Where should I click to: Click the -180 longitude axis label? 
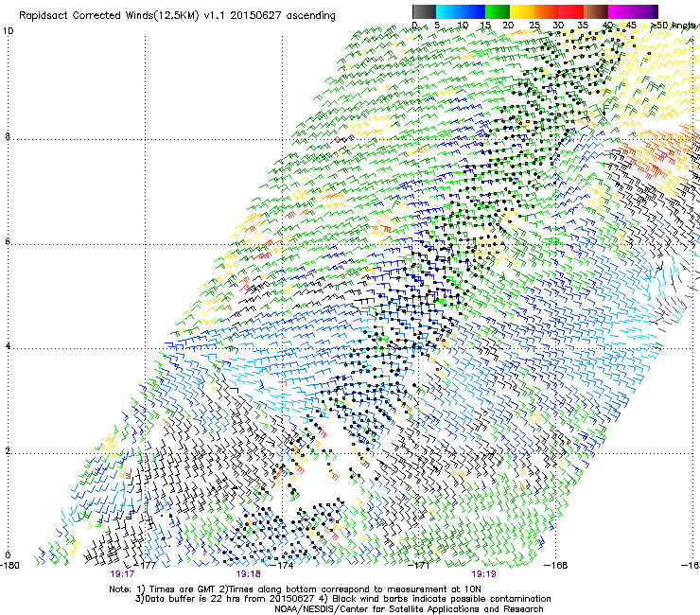pyautogui.click(x=9, y=565)
